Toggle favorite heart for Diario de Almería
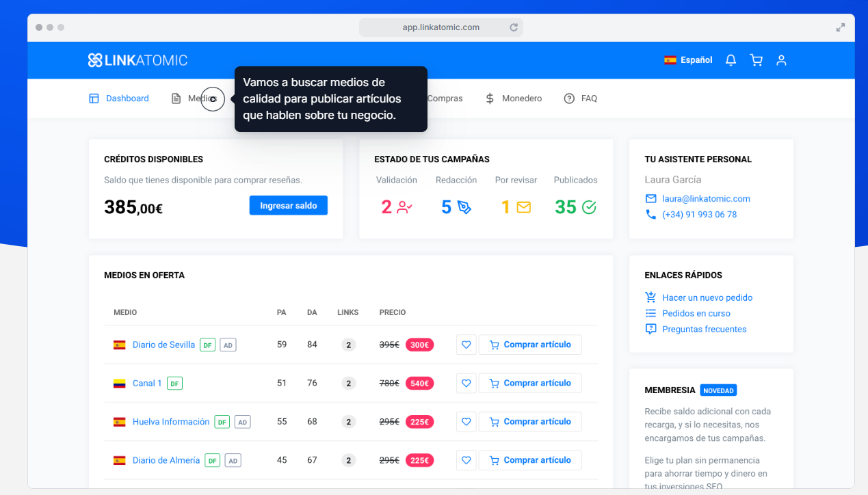Screen dimensions: 868x495 tap(466, 461)
